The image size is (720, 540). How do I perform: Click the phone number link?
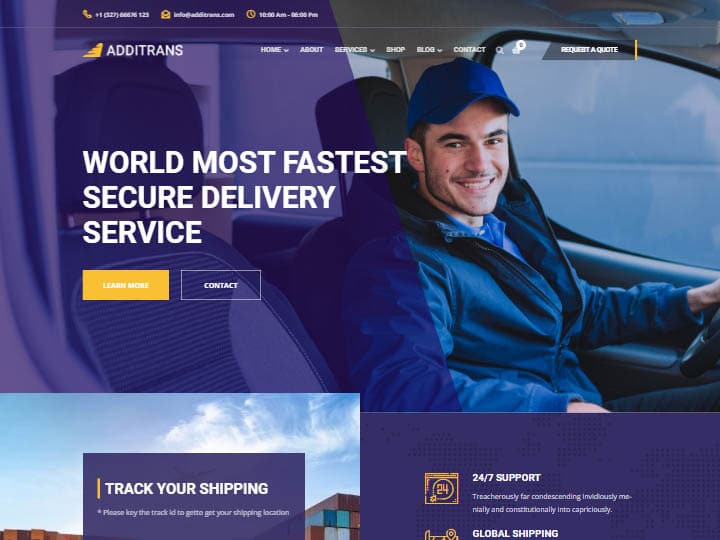122,15
